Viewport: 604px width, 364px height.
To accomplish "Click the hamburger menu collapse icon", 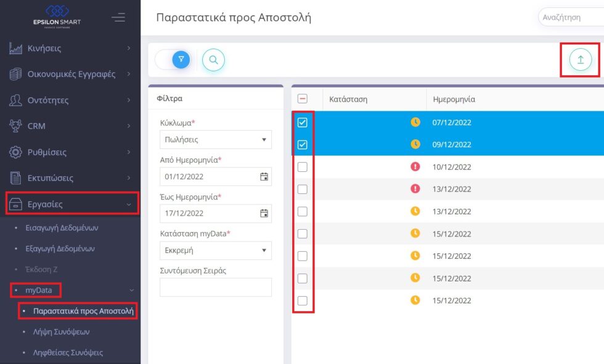I will point(118,17).
